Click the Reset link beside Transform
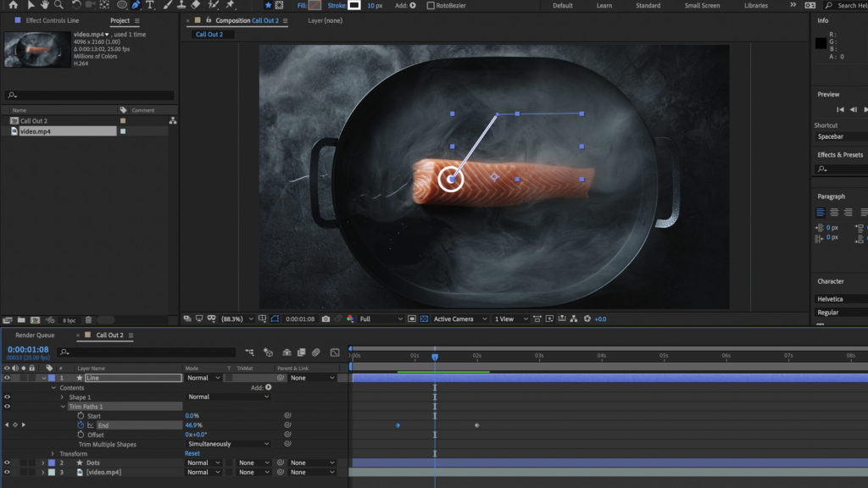The width and height of the screenshot is (868, 488). click(x=192, y=453)
